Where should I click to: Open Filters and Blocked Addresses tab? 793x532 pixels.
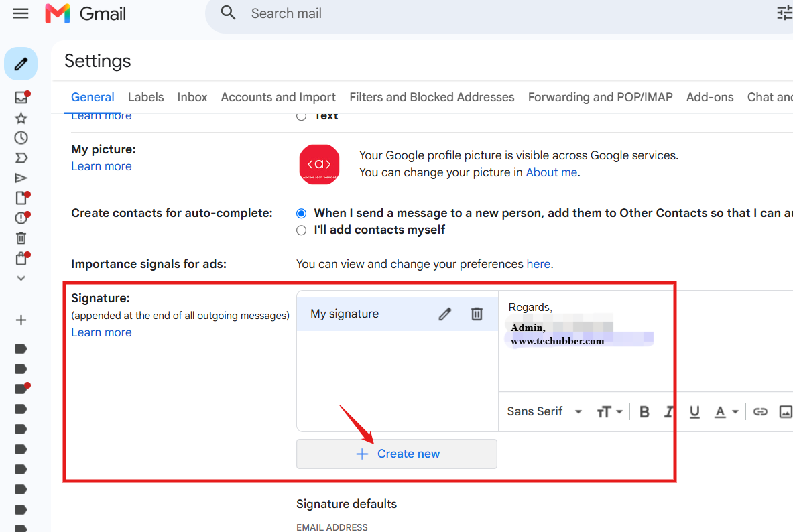point(432,97)
